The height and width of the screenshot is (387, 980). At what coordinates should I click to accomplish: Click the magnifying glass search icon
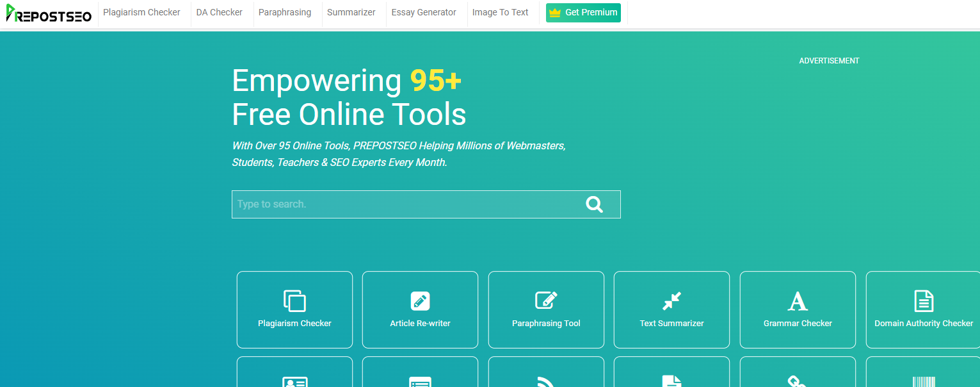594,204
